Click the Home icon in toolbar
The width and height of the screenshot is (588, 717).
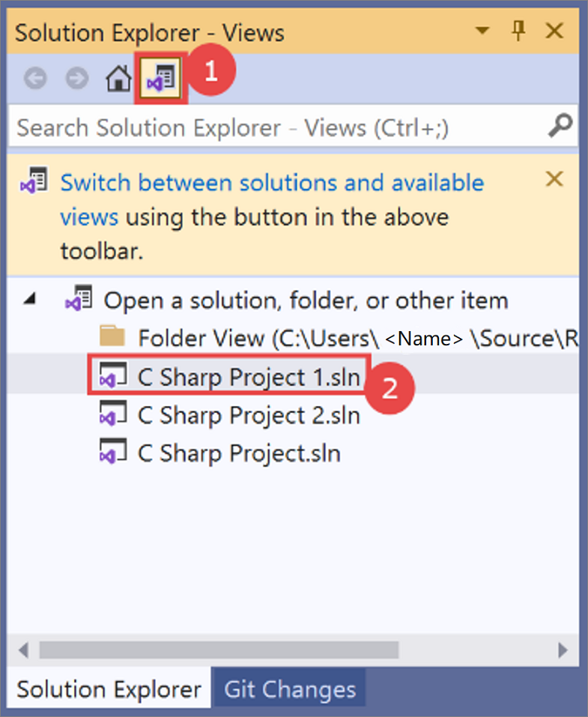[x=118, y=78]
